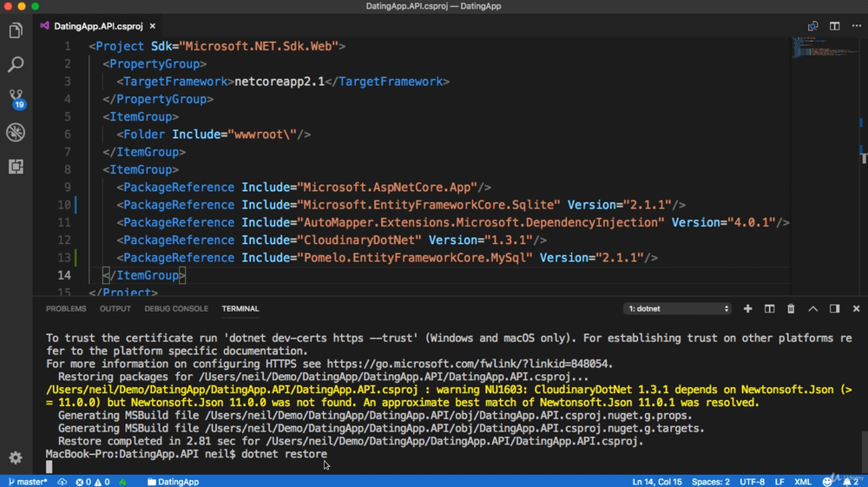Click the master* branch in status bar
The width and height of the screenshot is (868, 487).
click(x=28, y=482)
